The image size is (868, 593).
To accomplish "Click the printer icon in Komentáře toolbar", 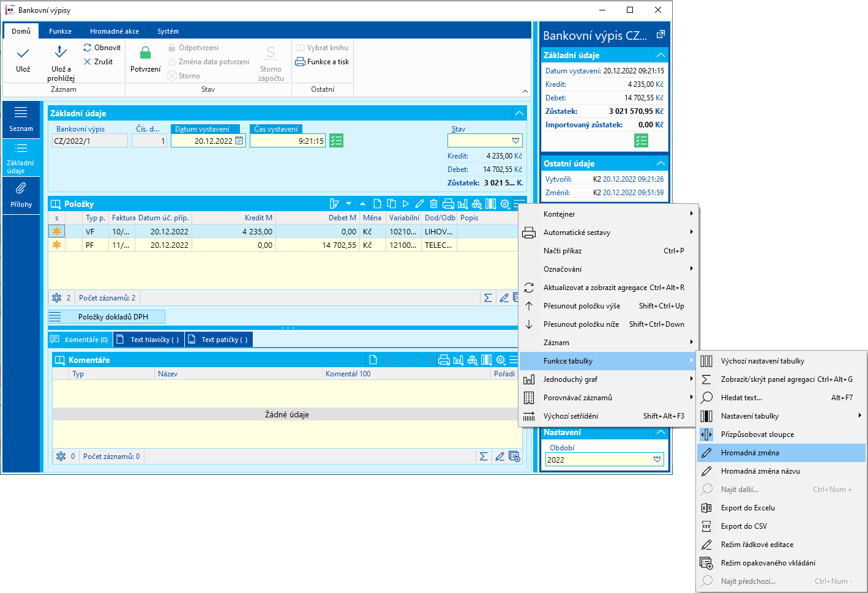I will click(444, 360).
